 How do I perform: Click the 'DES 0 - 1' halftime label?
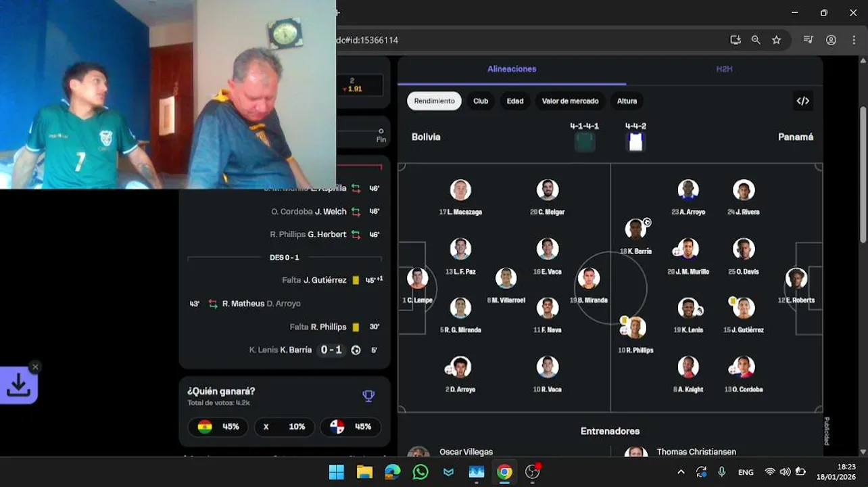coord(284,258)
